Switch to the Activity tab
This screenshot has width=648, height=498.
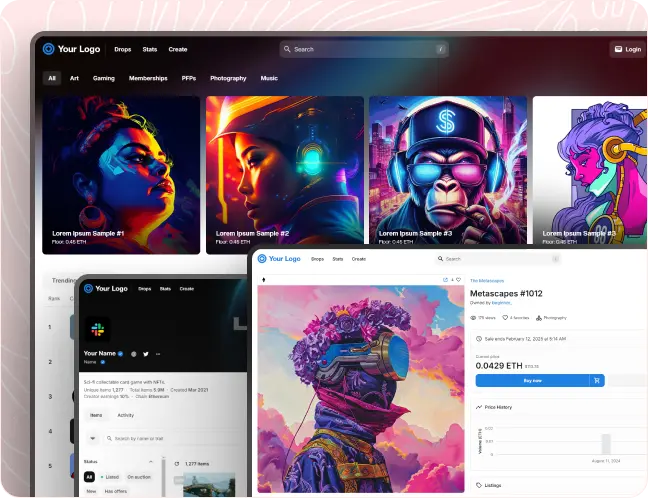pos(126,415)
